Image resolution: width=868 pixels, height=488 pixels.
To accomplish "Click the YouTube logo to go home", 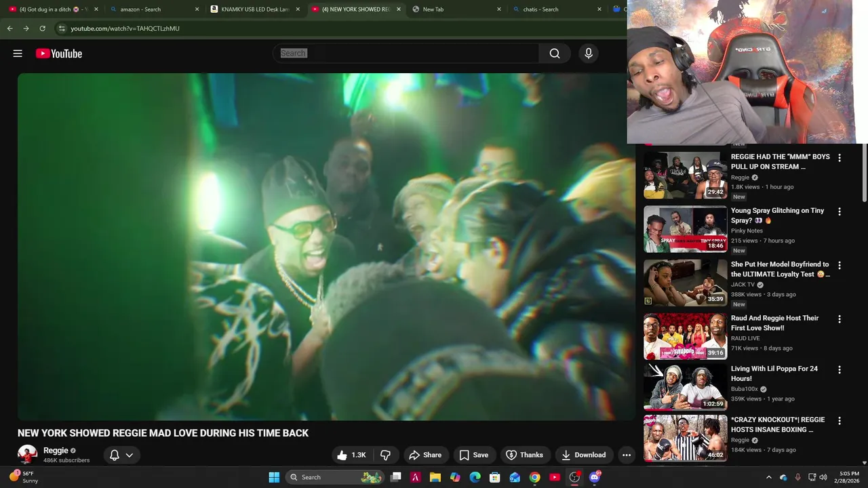I will click(x=59, y=54).
